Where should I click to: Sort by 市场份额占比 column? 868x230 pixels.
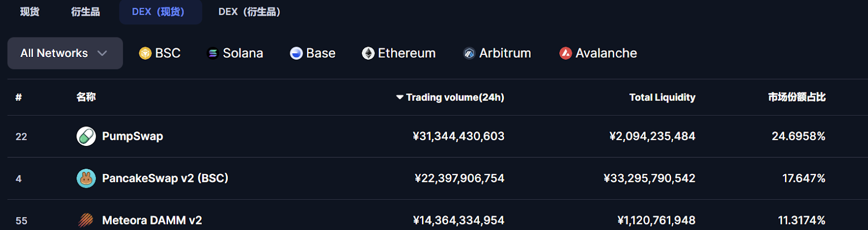pyautogui.click(x=796, y=97)
